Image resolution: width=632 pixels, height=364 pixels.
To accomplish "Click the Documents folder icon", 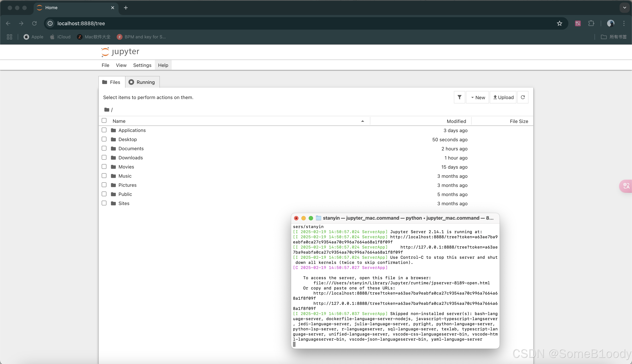I will point(113,149).
